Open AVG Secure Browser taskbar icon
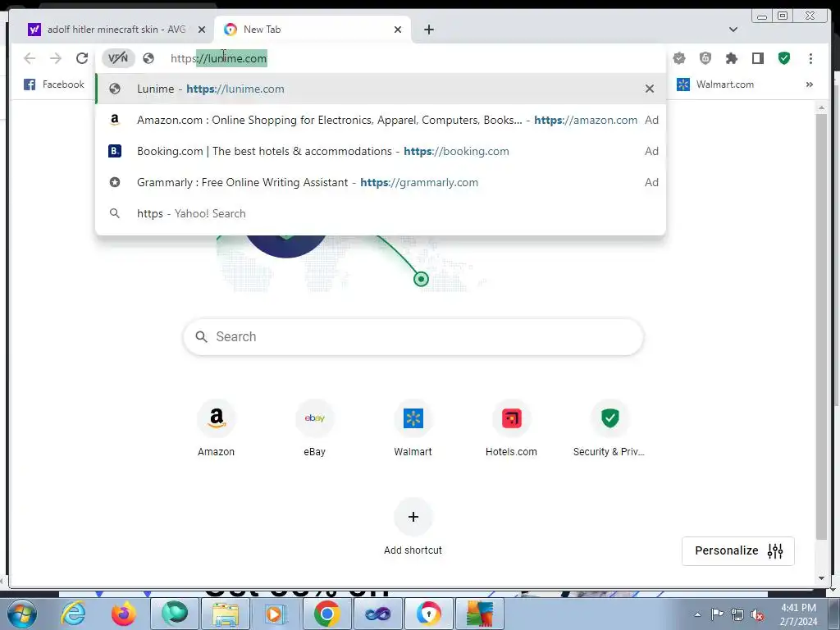840x630 pixels. point(428,614)
